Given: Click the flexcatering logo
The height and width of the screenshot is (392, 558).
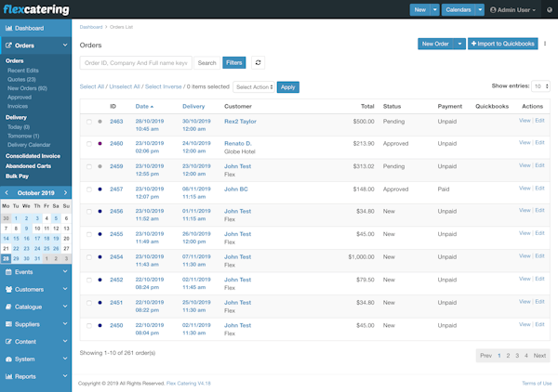Looking at the screenshot, I should (36, 9).
